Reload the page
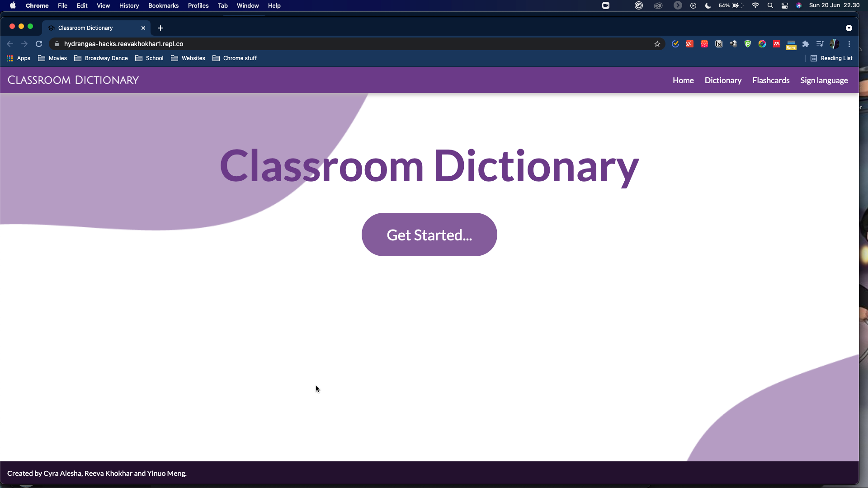 tap(39, 44)
